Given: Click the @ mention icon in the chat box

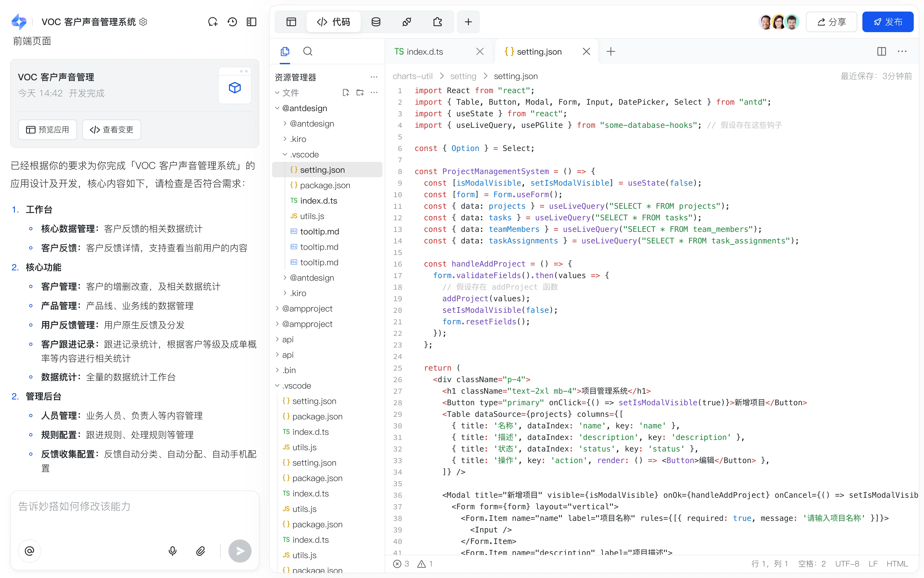Looking at the screenshot, I should (29, 551).
